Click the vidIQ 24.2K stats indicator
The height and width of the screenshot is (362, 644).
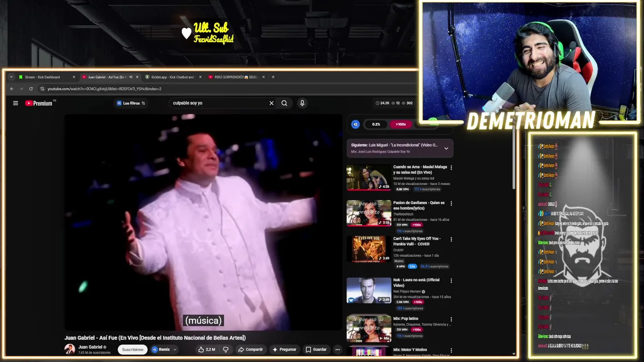pyautogui.click(x=382, y=103)
